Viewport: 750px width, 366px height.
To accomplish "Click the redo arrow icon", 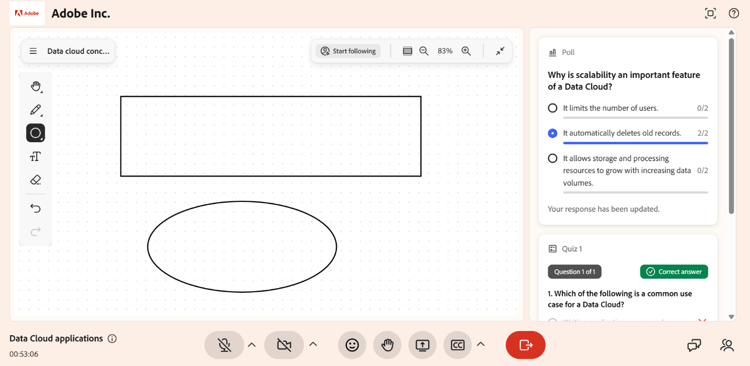I will coord(35,232).
